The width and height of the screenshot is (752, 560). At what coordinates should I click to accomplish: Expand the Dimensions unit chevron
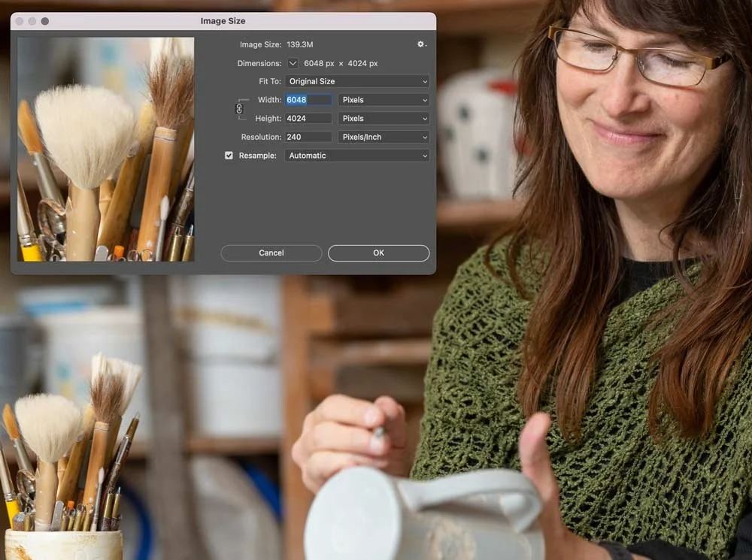pos(293,63)
